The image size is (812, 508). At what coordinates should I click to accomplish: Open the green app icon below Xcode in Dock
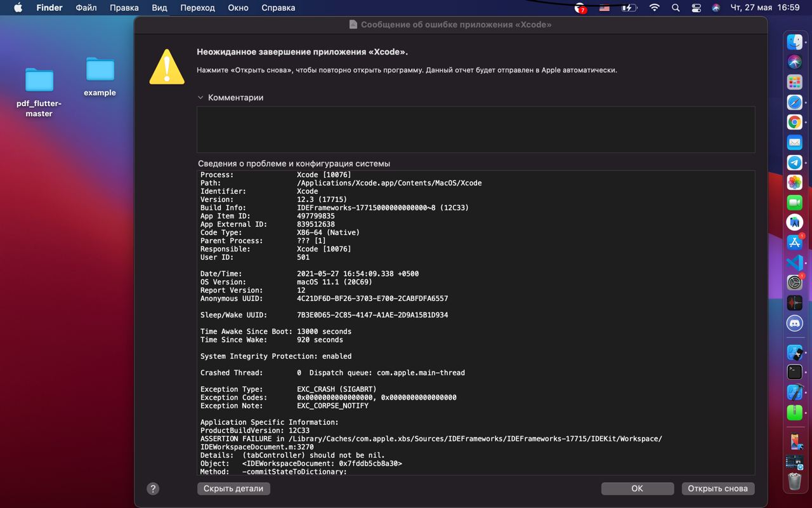[795, 412]
